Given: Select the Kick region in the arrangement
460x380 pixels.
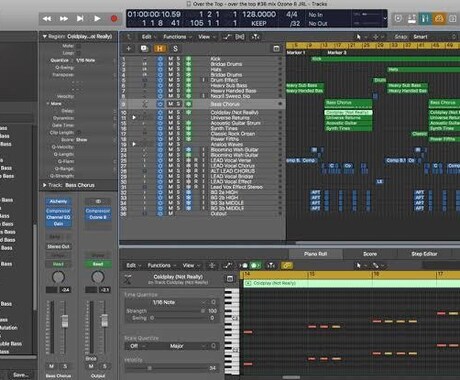Looking at the screenshot, I should click(x=385, y=59).
